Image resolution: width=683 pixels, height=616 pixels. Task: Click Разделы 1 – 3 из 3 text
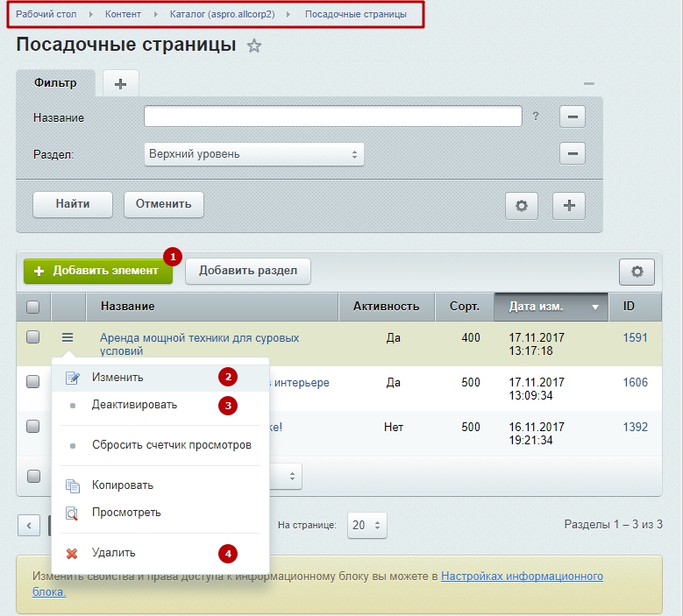614,525
